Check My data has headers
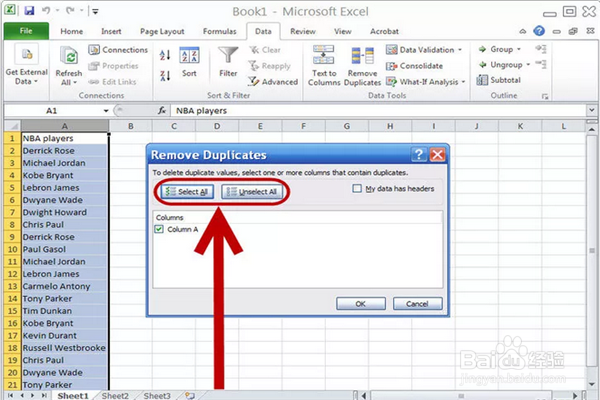Image resolution: width=600 pixels, height=400 pixels. click(357, 188)
